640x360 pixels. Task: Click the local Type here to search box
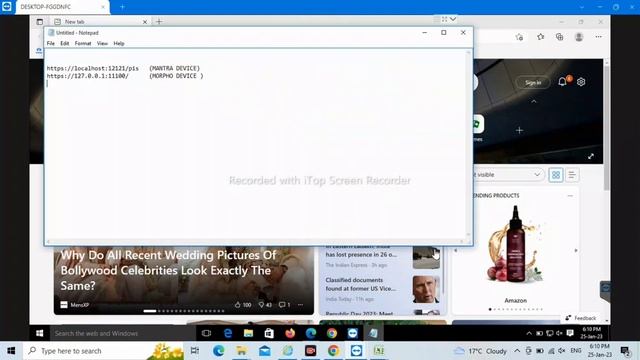click(104, 351)
